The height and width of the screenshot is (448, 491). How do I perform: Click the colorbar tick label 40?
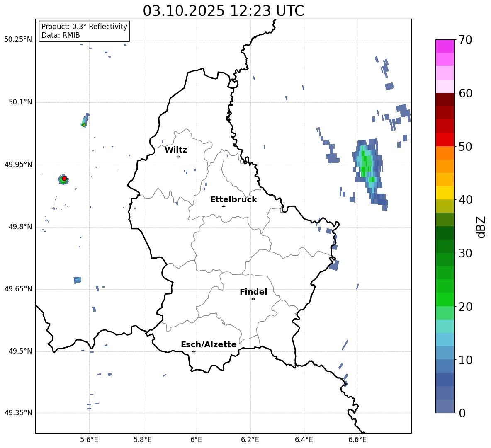point(465,200)
